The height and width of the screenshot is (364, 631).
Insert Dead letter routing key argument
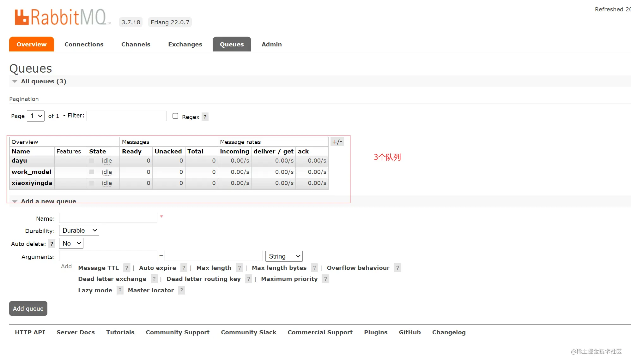[x=203, y=279]
